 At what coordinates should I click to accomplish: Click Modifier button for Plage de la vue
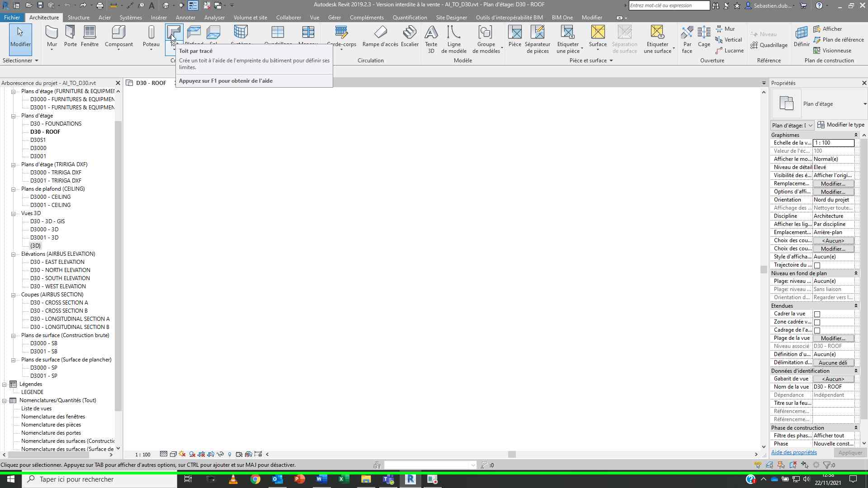click(833, 338)
